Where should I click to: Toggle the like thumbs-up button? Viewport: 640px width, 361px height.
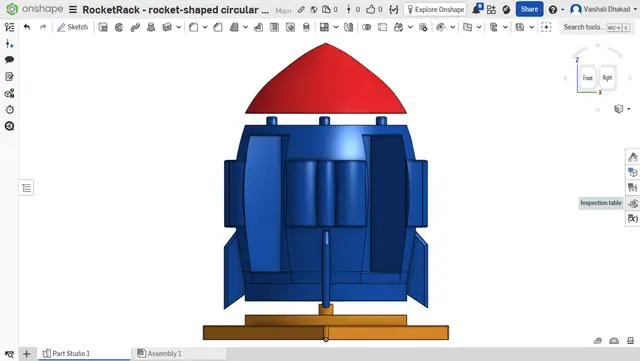(x=374, y=9)
